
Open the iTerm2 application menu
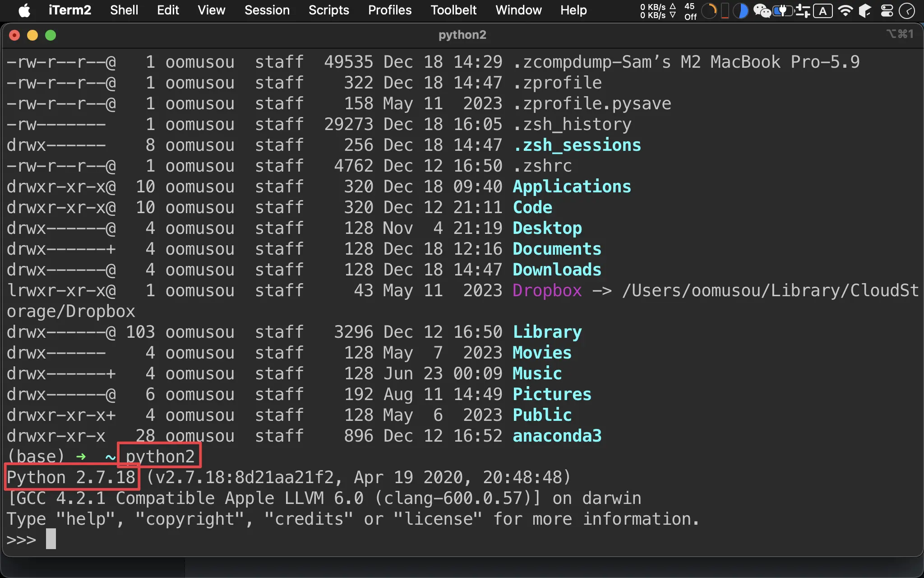pyautogui.click(x=70, y=10)
